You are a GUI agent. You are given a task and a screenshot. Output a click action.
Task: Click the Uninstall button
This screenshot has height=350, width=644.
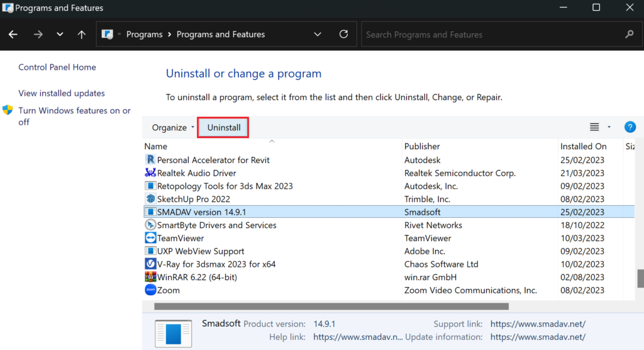point(223,128)
